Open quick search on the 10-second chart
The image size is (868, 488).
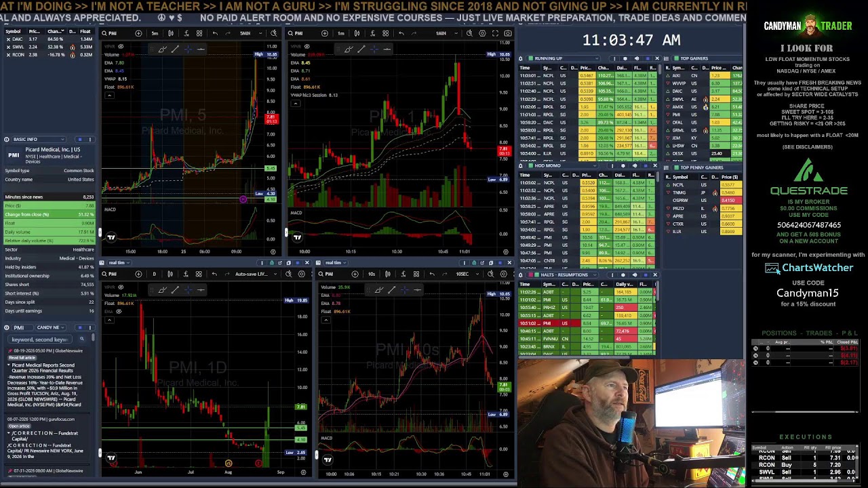click(490, 274)
